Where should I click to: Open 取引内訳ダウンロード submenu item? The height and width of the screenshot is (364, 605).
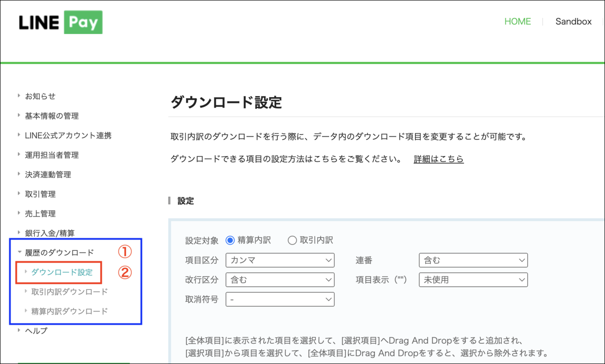click(69, 292)
